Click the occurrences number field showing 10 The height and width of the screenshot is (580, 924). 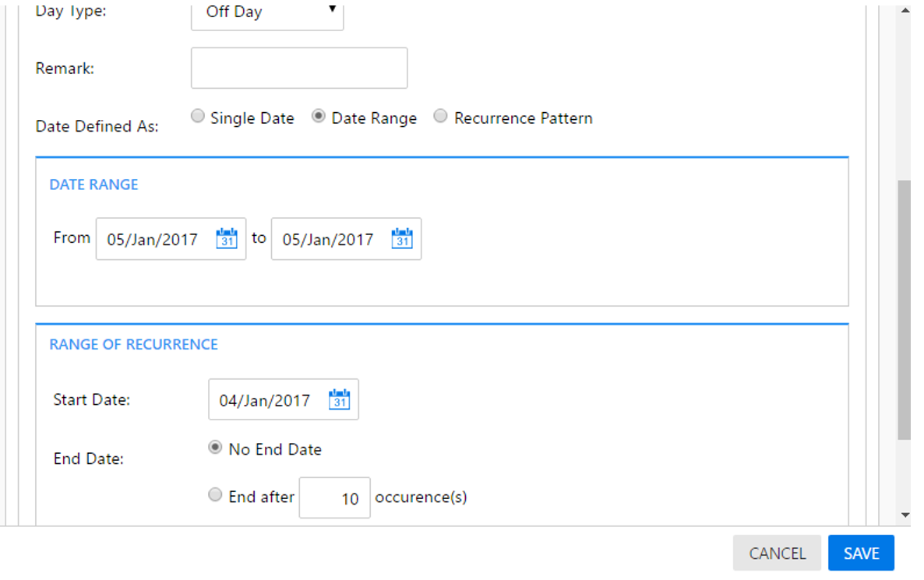(335, 498)
